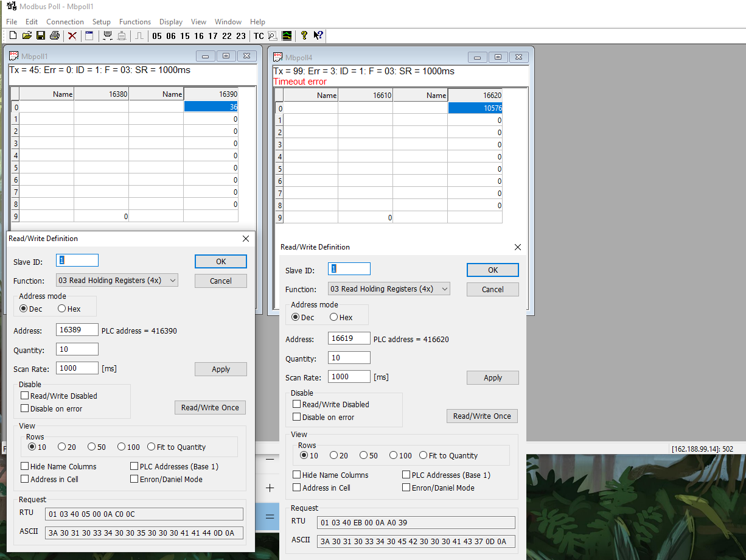The height and width of the screenshot is (560, 746).
Task: Select Dec address mode in address-16619 dialog
Action: point(303,317)
